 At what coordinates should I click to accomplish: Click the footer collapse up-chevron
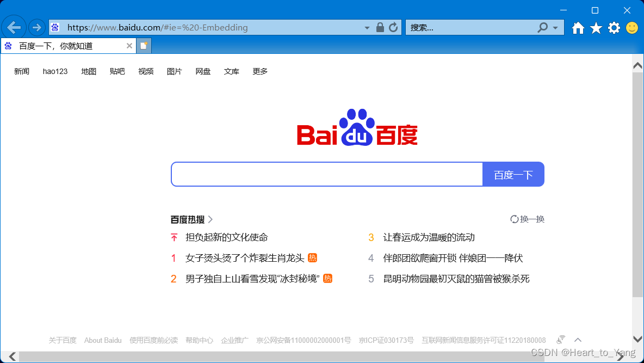tap(578, 340)
